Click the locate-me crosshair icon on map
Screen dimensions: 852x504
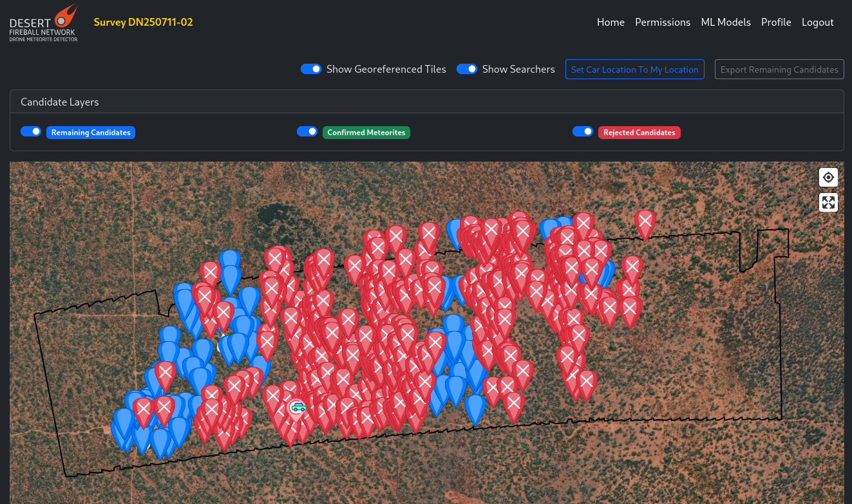click(x=828, y=177)
